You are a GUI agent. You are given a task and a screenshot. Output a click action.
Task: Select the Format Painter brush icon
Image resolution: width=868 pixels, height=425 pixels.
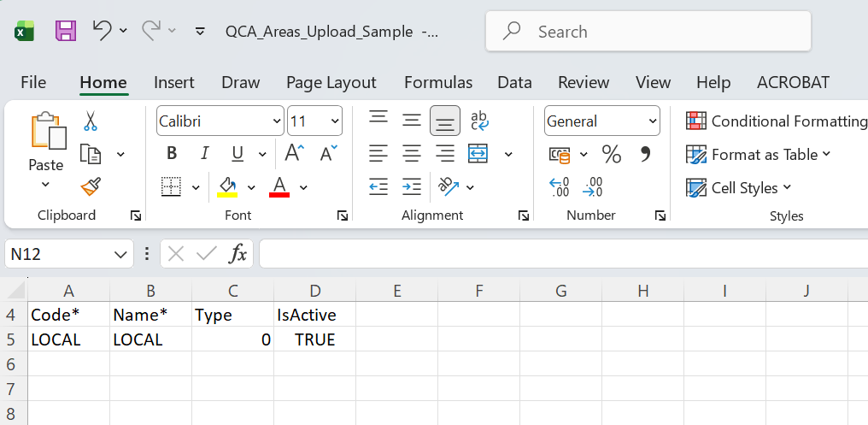[90, 186]
